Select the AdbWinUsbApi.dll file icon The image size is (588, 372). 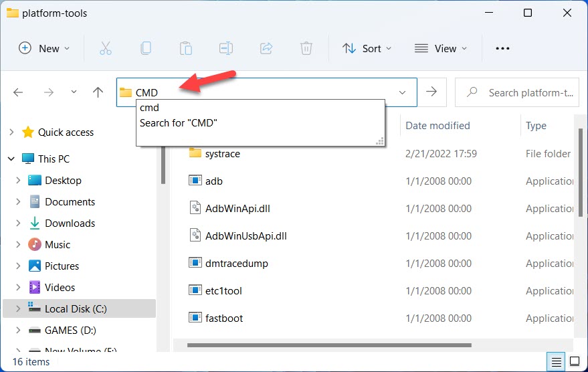coord(195,235)
